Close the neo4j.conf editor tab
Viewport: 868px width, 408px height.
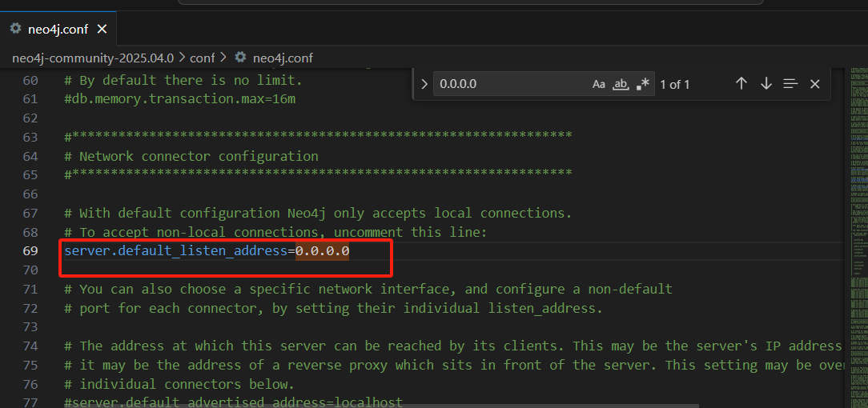pyautogui.click(x=102, y=30)
